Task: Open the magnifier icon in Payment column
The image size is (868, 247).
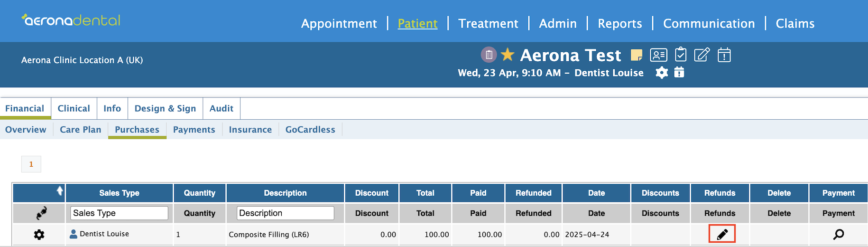Action: tap(839, 234)
